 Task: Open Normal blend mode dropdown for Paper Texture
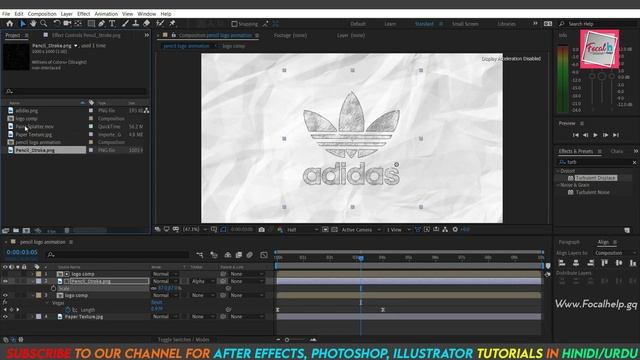(165, 316)
